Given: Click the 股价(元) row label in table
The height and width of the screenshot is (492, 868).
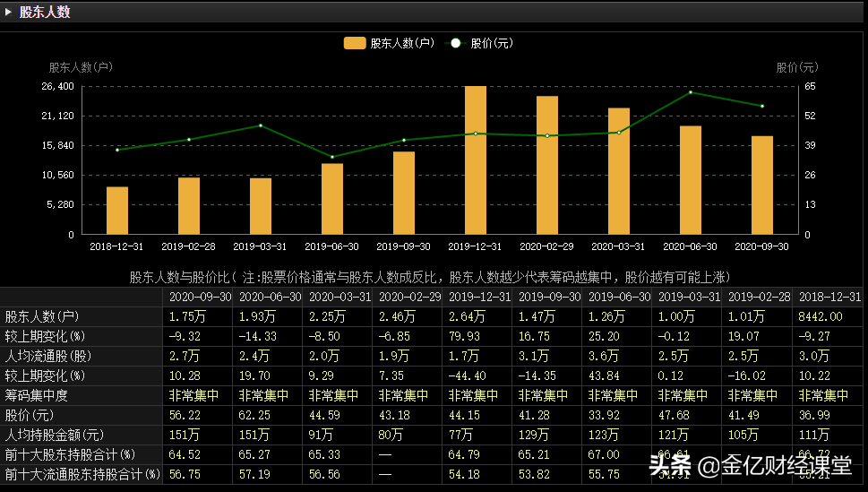Looking at the screenshot, I should (x=30, y=416).
